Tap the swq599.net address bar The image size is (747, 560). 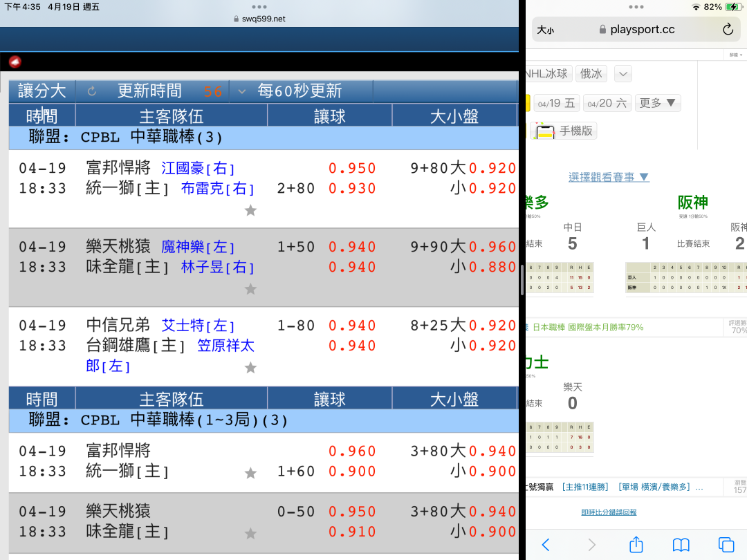click(x=259, y=19)
